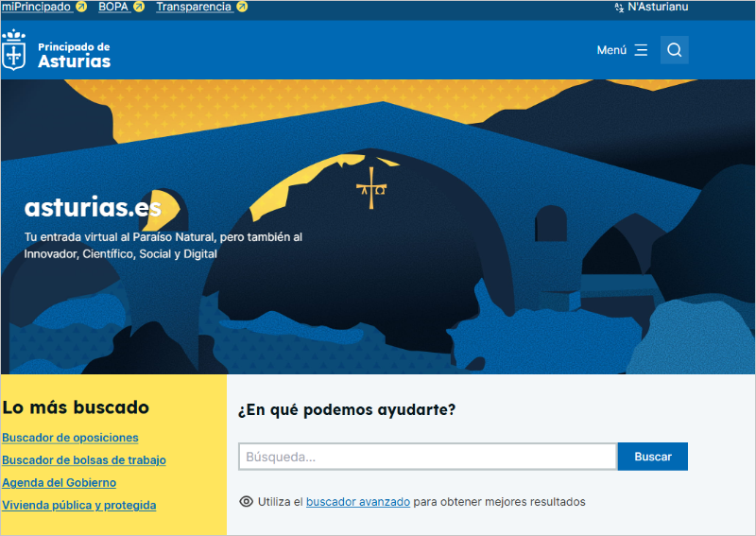Open Agenda del Gobierno link
Screen dimensions: 756x536
59,483
